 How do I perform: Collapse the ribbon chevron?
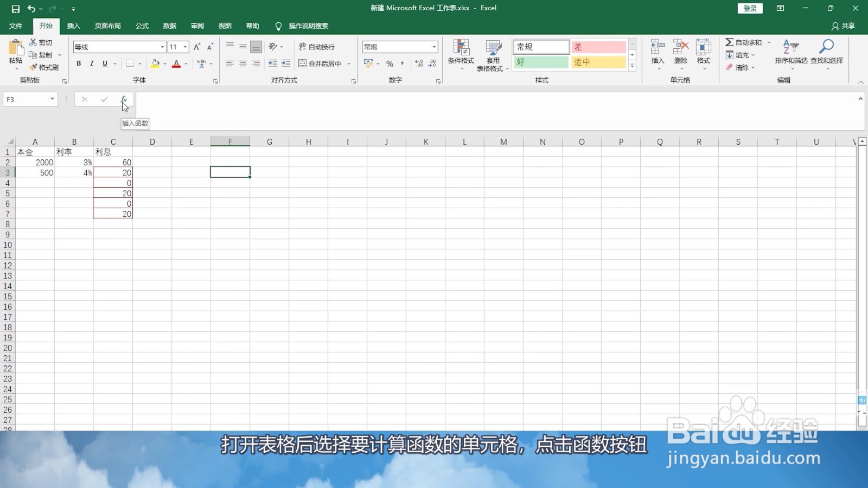pyautogui.click(x=860, y=82)
